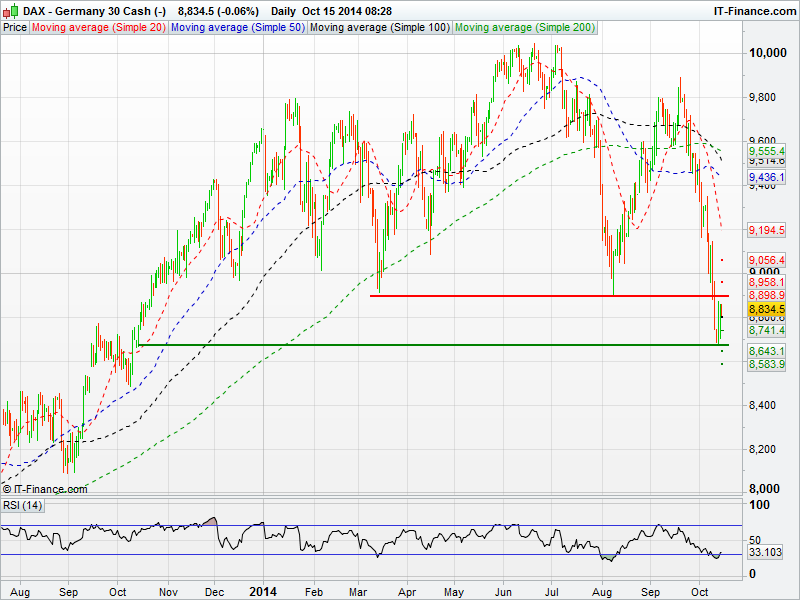Click the blue 9,436.1 price tag
800x600 pixels.
(766, 177)
